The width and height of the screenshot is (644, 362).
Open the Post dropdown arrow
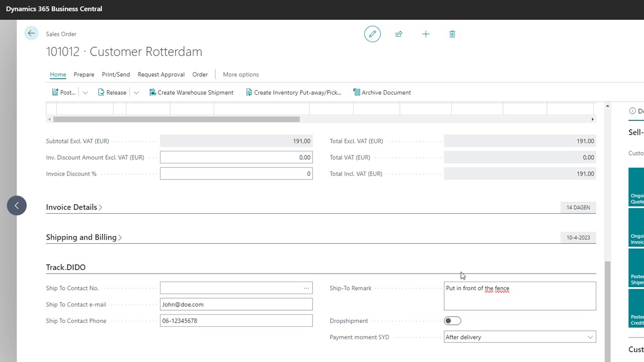(85, 93)
